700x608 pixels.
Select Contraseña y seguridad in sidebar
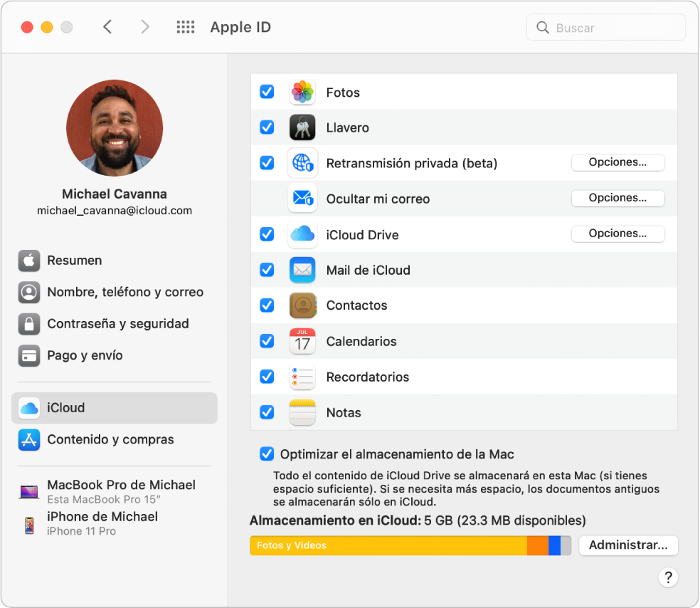117,324
